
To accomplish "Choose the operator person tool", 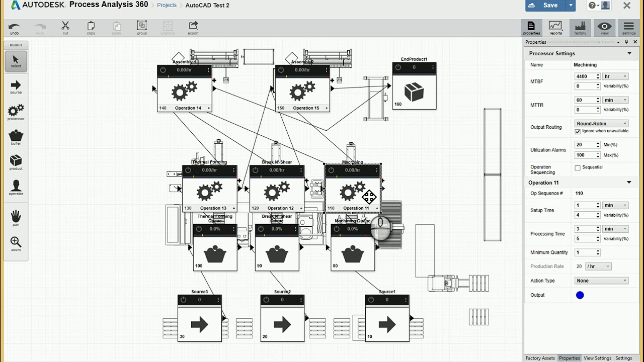I will (x=16, y=188).
